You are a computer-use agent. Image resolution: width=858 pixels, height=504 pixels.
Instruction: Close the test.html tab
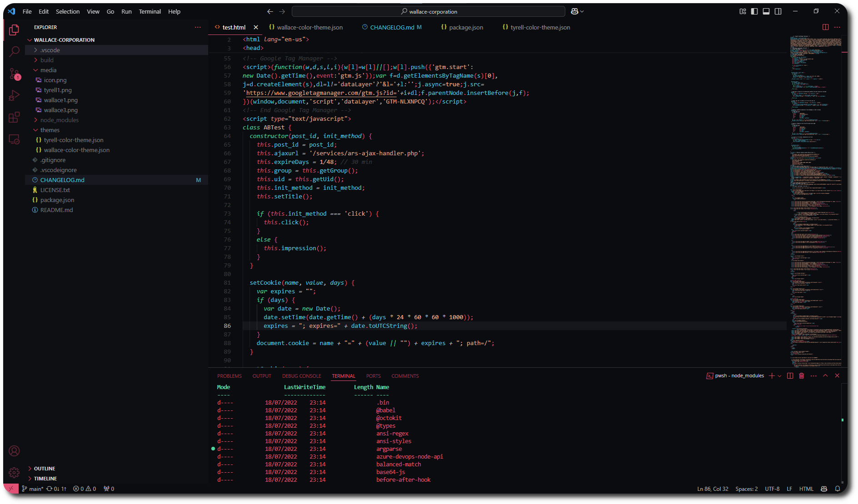pos(256,27)
